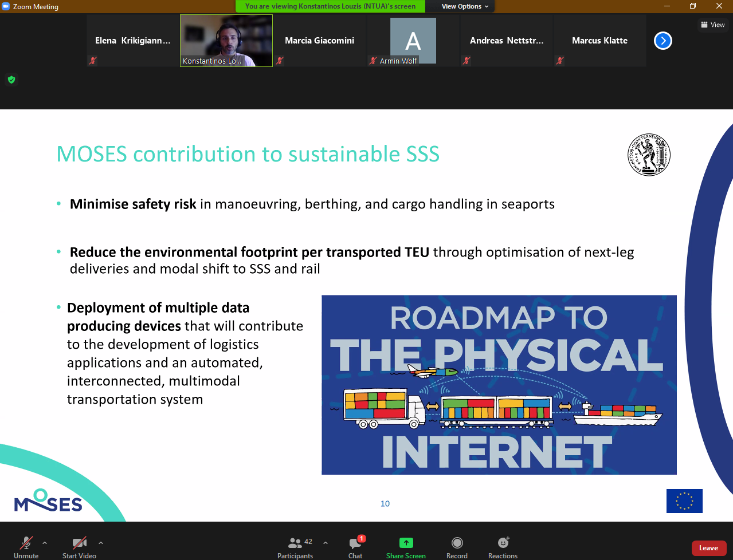Click the muted mic icon on Armin Wolf's tile
733x560 pixels.
point(374,60)
